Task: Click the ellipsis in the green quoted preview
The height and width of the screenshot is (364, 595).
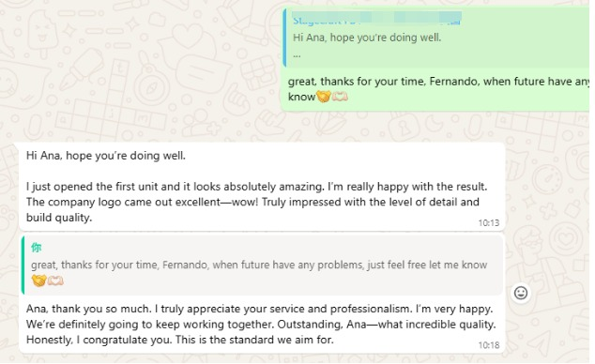Action: click(297, 55)
